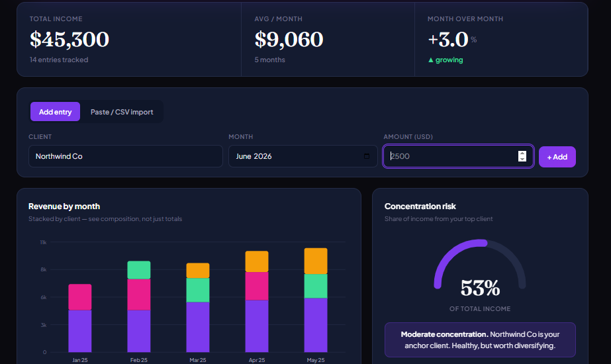The image size is (611, 364).
Task: Click the +3.0 month over month value
Action: tap(447, 40)
